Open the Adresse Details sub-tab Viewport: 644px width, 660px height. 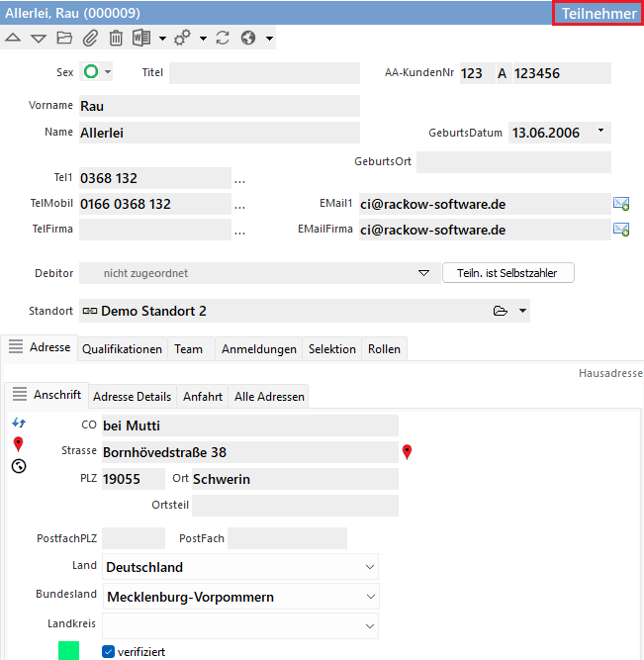pos(132,397)
